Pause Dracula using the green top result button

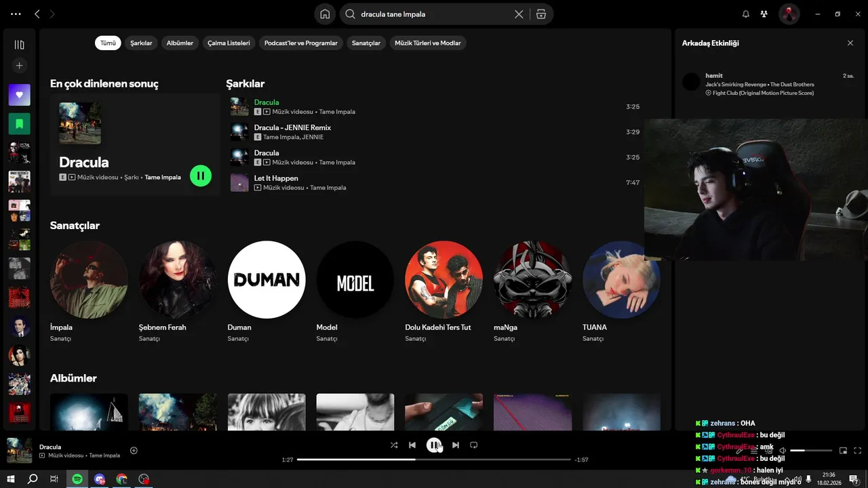[201, 176]
